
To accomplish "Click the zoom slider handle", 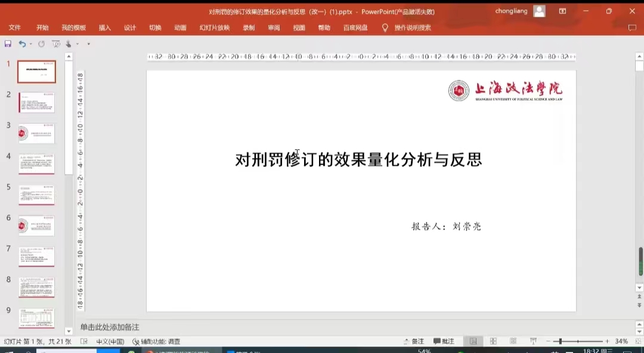I will click(x=560, y=341).
